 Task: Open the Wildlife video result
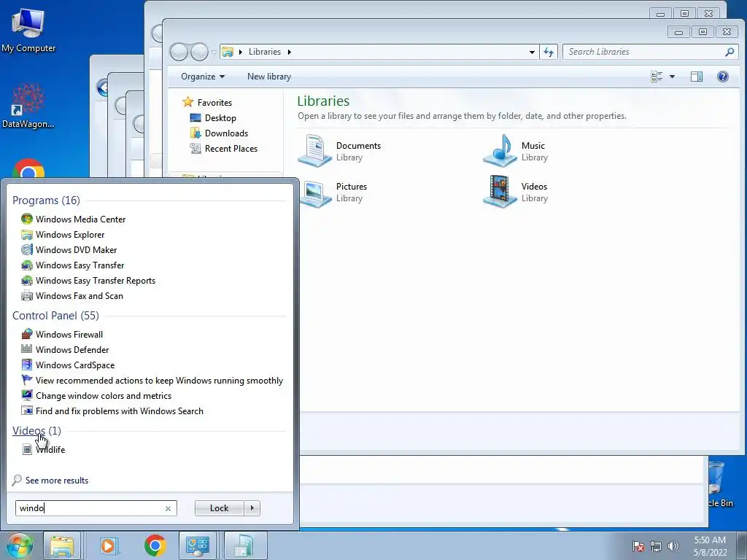pyautogui.click(x=44, y=449)
